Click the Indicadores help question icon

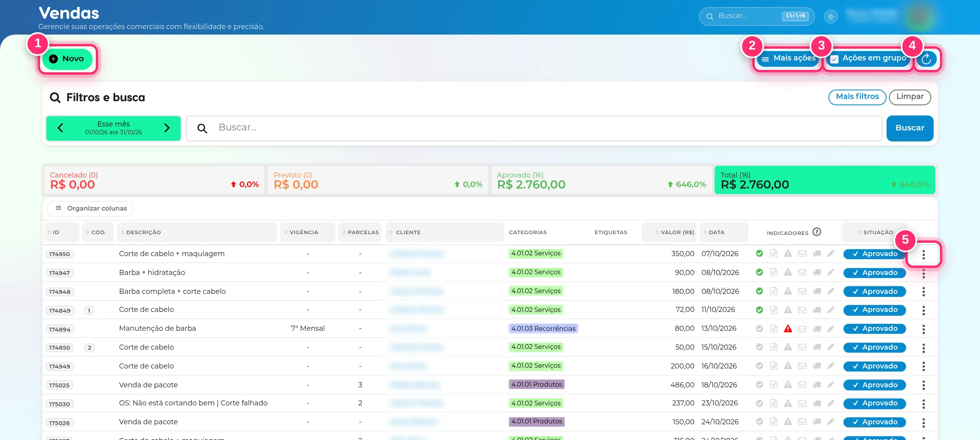pyautogui.click(x=817, y=232)
